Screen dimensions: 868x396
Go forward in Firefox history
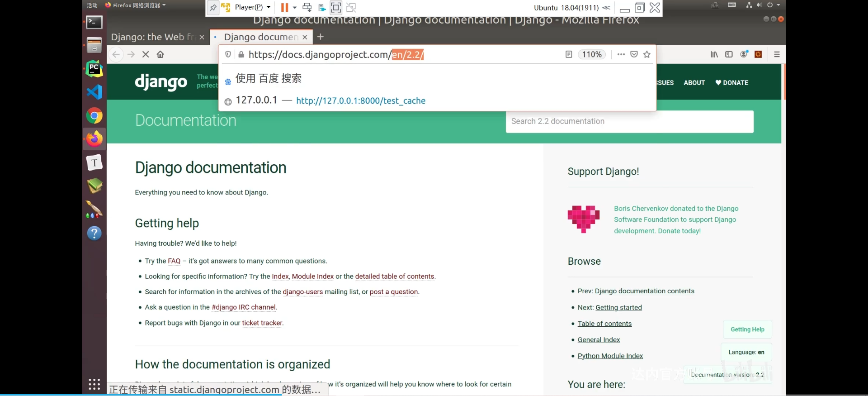pos(131,54)
